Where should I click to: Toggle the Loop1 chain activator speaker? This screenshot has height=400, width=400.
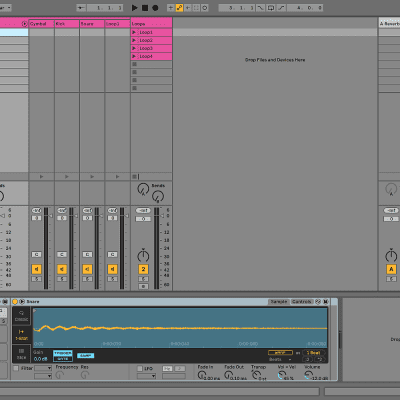tap(112, 269)
